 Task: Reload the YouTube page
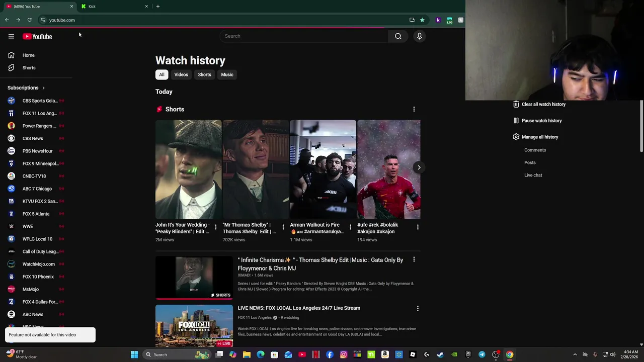(x=30, y=20)
